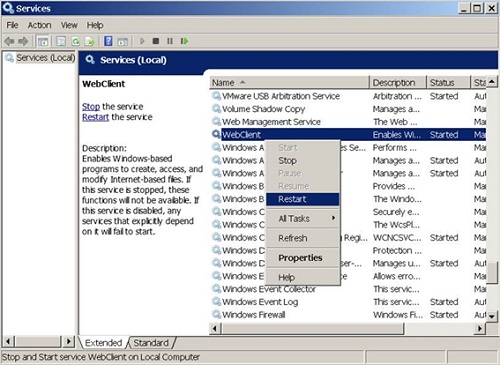Click the Windows Event Collector gear icon
The image size is (500, 365).
tap(216, 289)
